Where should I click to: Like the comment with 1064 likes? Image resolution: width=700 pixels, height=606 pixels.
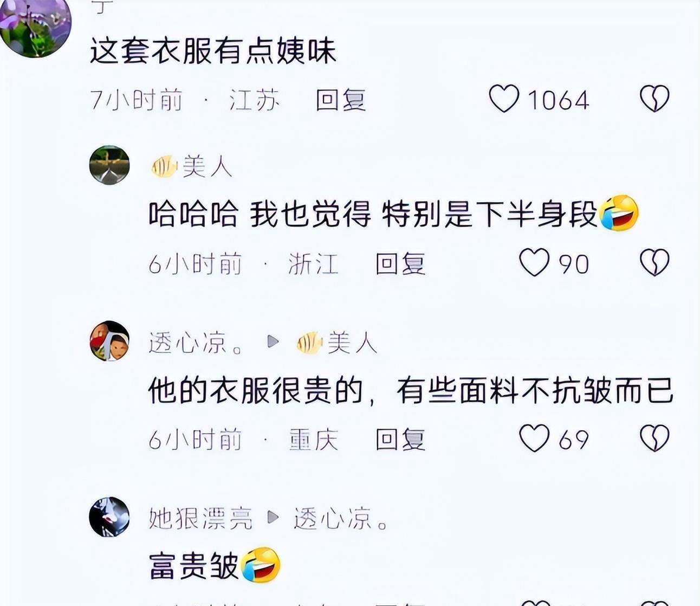tap(504, 99)
